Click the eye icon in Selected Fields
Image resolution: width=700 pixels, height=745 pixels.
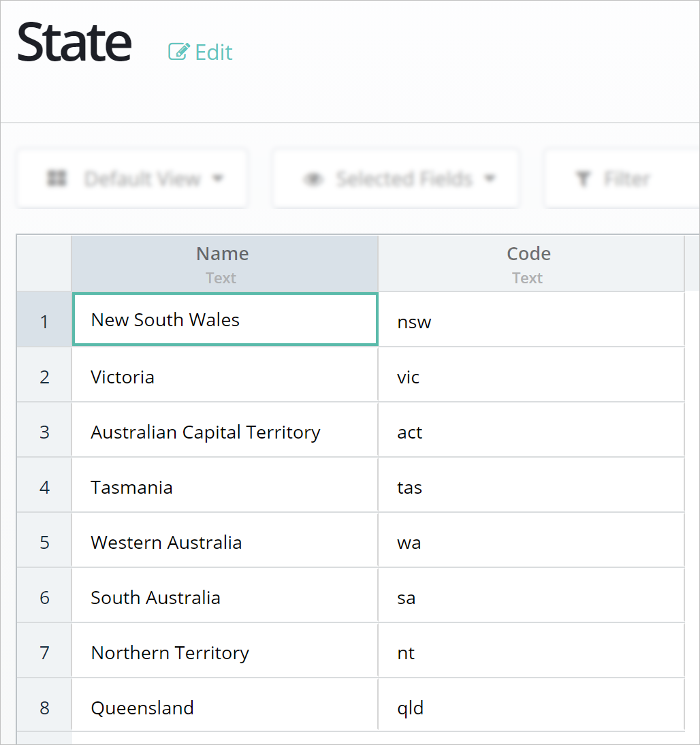313,179
